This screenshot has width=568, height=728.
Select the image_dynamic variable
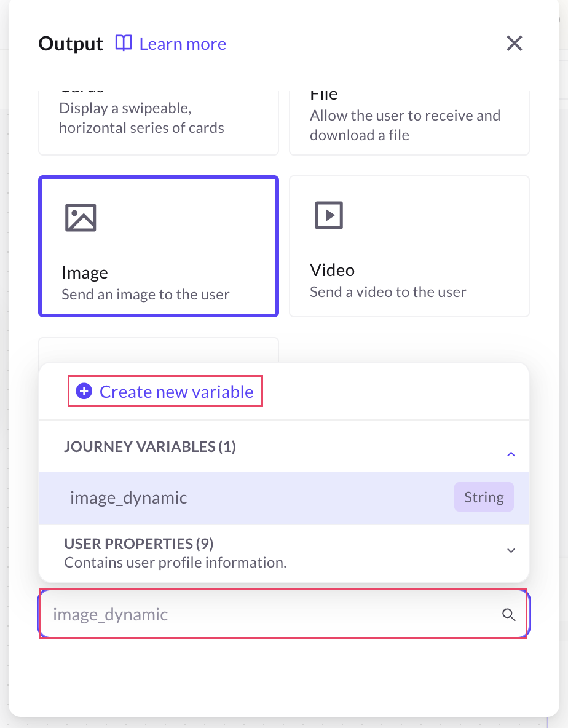[128, 497]
